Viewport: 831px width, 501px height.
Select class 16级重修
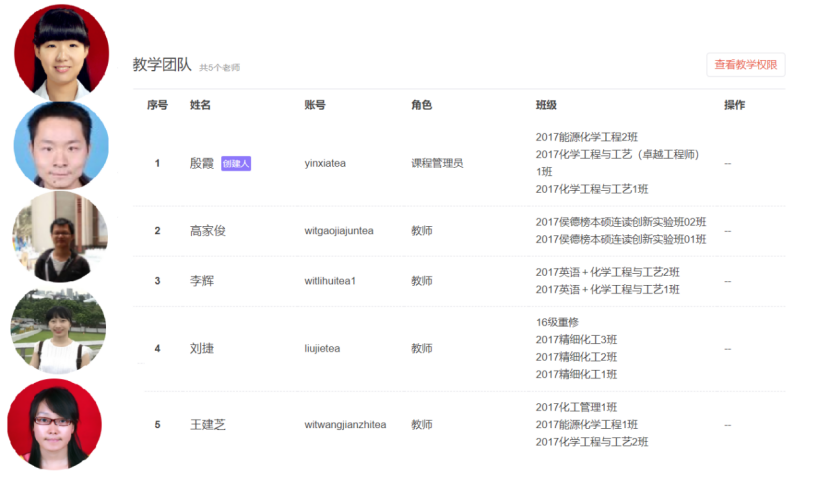click(x=559, y=322)
